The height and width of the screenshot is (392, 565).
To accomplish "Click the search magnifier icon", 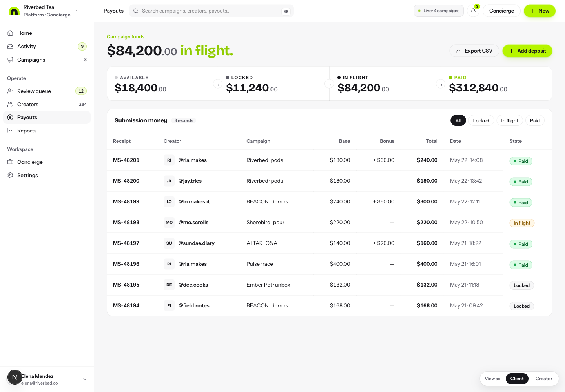I will [136, 11].
